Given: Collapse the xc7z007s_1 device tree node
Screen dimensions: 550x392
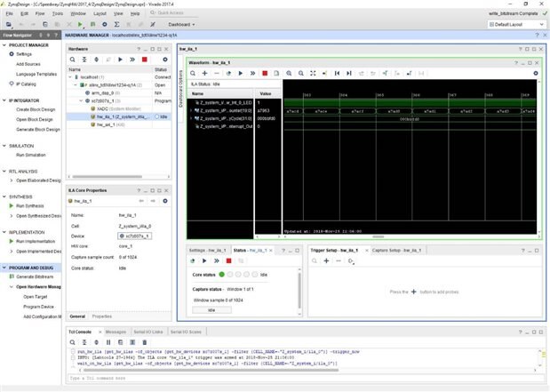Looking at the screenshot, I should point(79,101).
